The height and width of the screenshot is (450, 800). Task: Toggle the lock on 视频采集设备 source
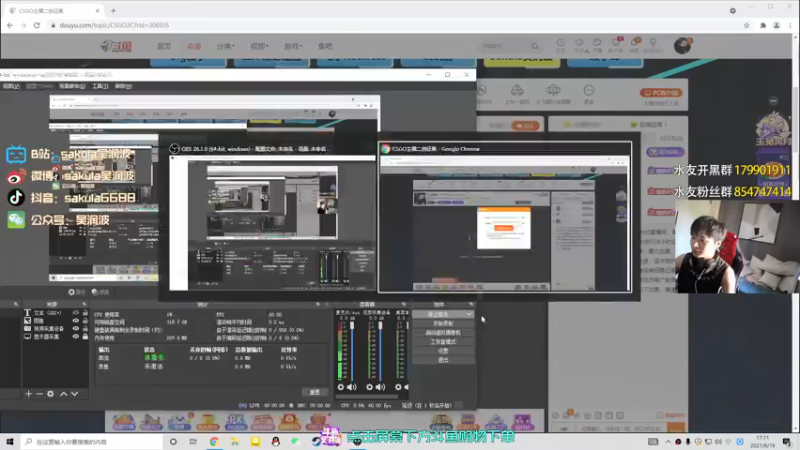coord(85,329)
